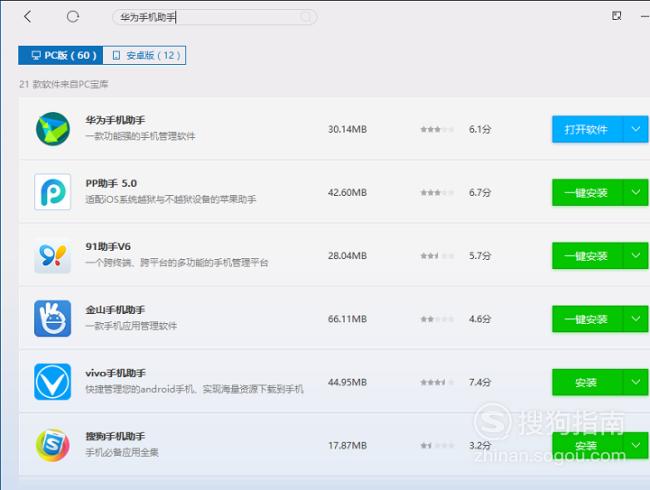The image size is (650, 490).
Task: Click the 7.4分 score
Action: (480, 382)
